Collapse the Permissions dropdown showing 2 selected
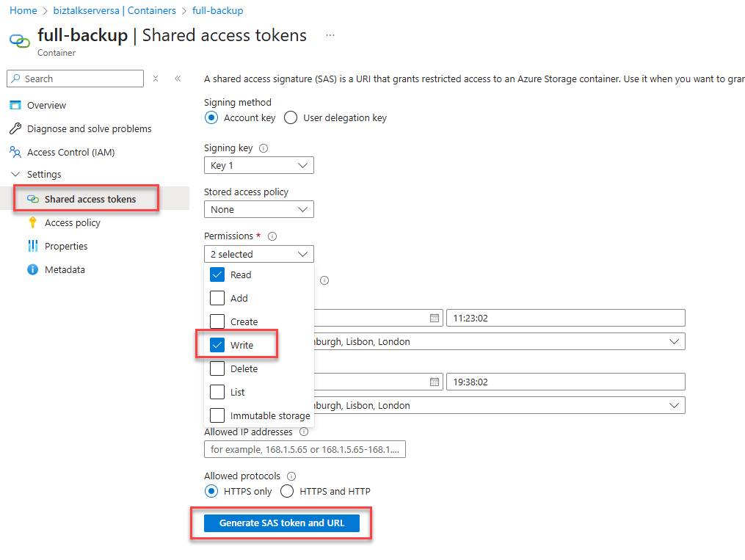This screenshot has height=560, width=745. coord(258,255)
